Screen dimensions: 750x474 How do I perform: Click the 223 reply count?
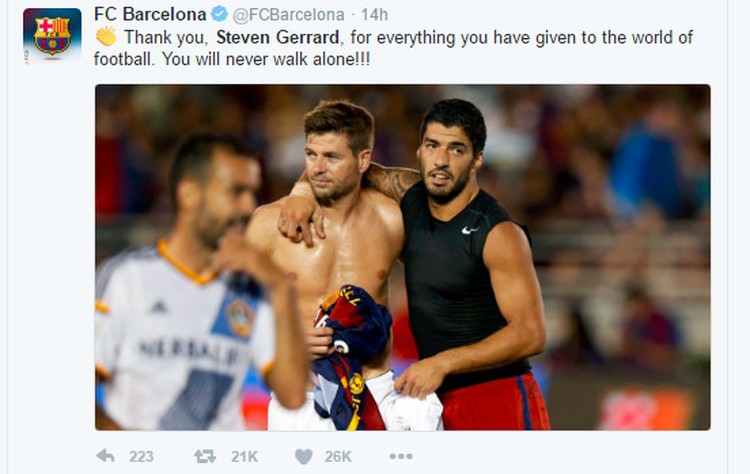tap(141, 457)
